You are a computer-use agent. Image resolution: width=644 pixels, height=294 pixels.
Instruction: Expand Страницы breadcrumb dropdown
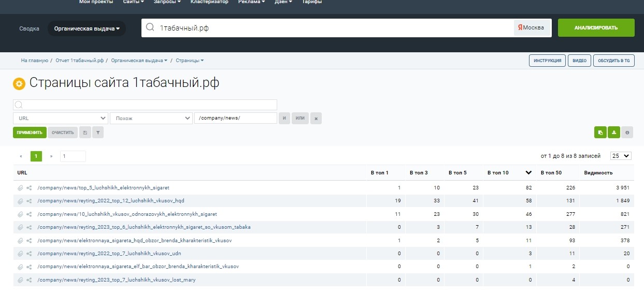click(190, 61)
